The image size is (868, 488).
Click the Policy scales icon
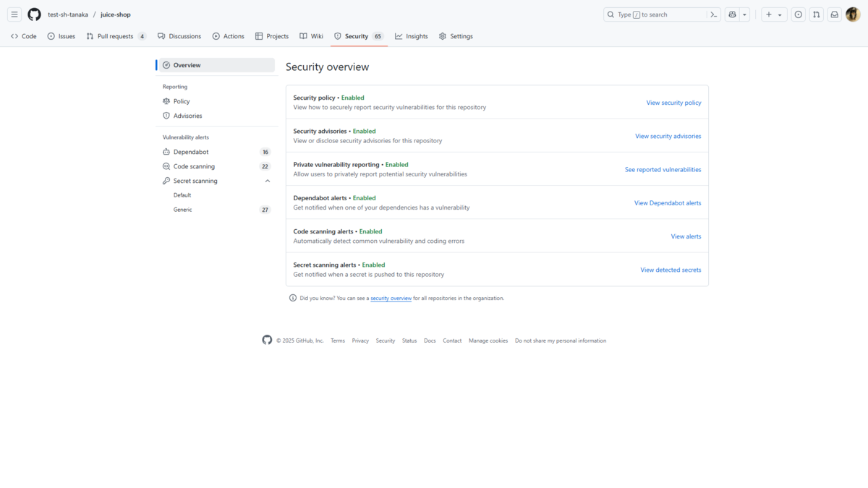click(166, 101)
